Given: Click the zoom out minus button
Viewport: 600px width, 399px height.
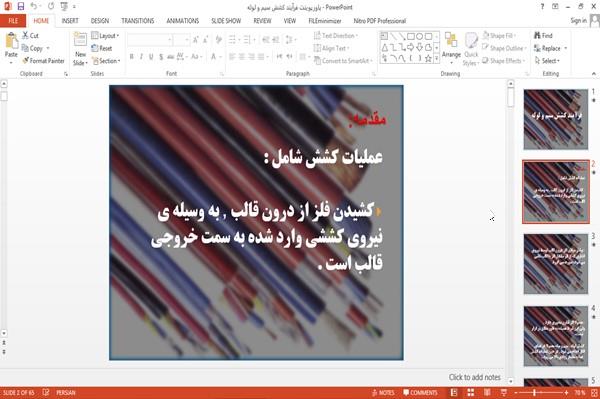Looking at the screenshot, I should [516, 392].
